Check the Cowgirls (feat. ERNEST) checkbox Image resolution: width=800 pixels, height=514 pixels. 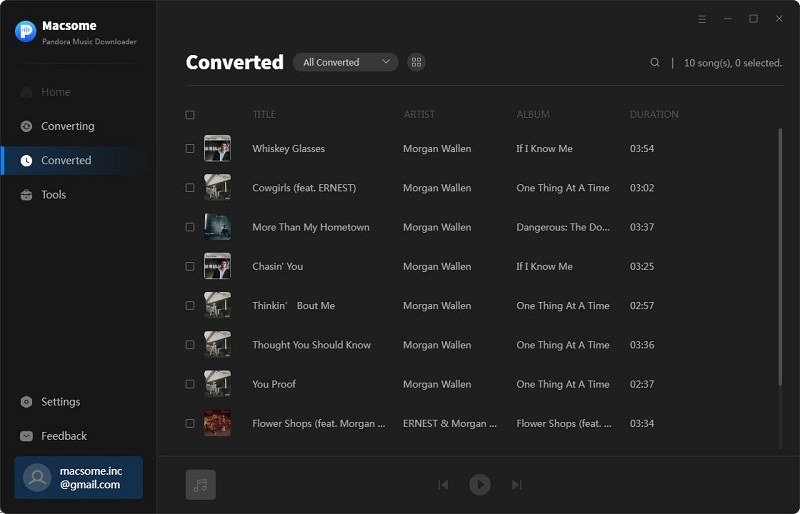190,188
